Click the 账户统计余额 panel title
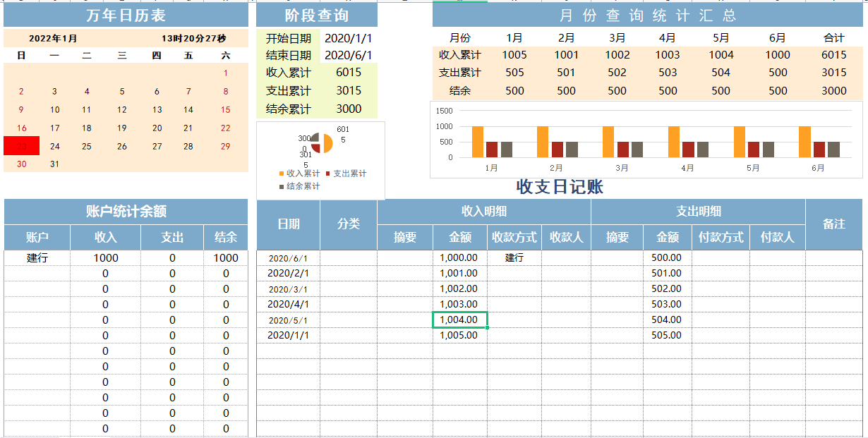 tap(126, 211)
